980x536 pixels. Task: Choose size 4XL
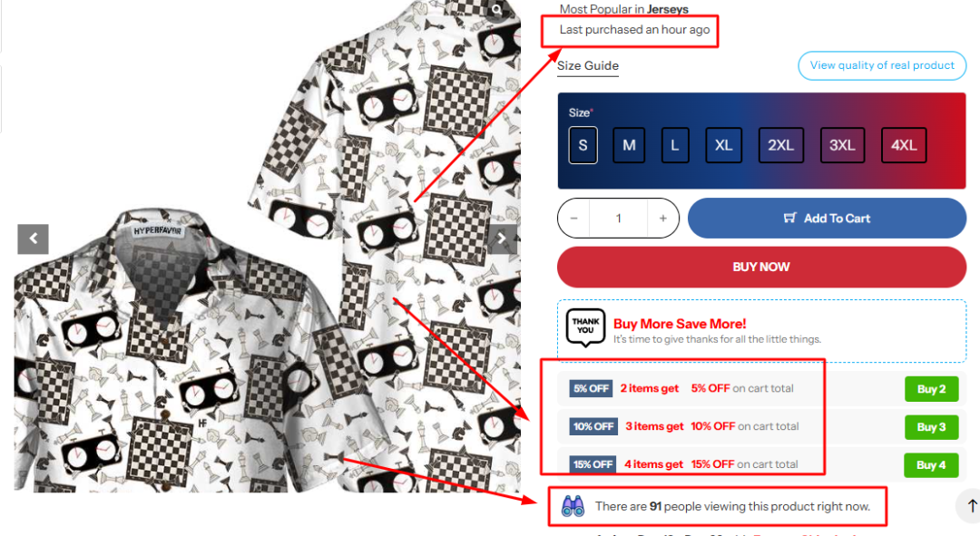904,145
